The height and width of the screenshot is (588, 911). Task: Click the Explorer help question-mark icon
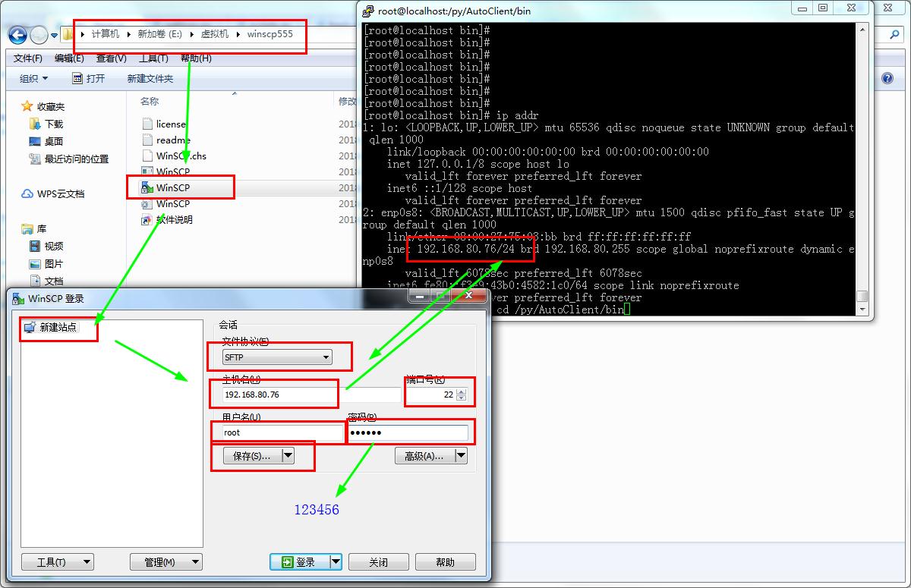coord(887,78)
